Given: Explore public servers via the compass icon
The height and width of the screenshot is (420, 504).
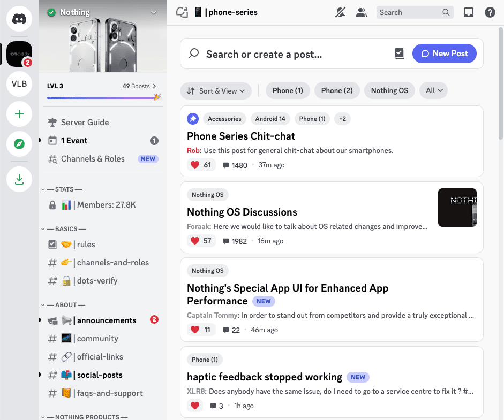Looking at the screenshot, I should [19, 144].
